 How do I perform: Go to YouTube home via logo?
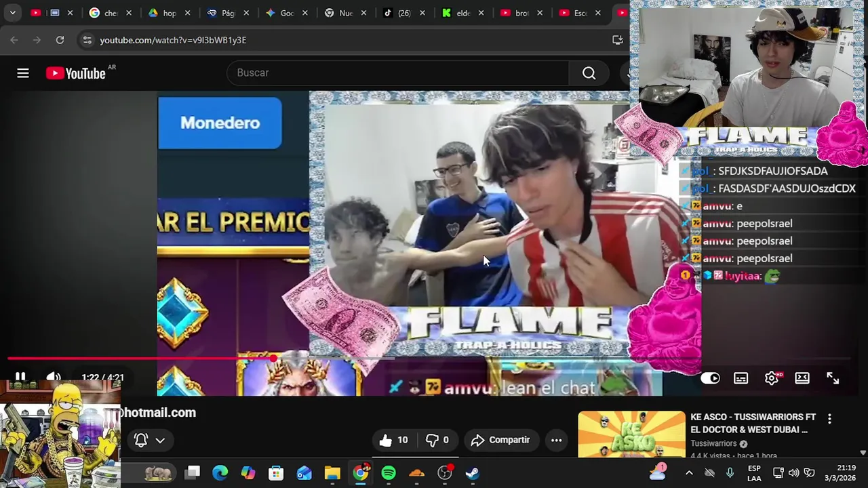coord(75,73)
